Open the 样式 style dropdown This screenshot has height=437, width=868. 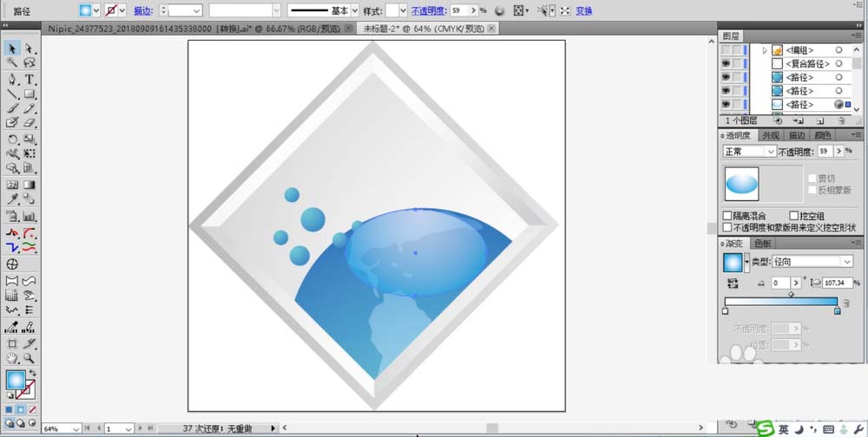pos(403,10)
